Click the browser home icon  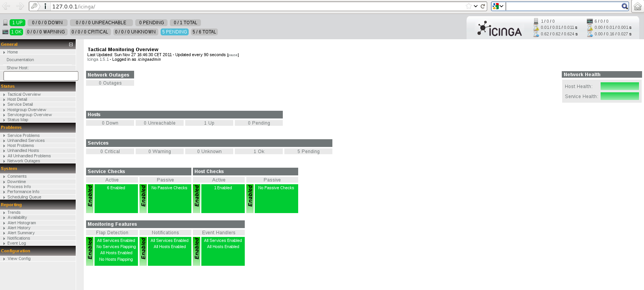pos(637,6)
